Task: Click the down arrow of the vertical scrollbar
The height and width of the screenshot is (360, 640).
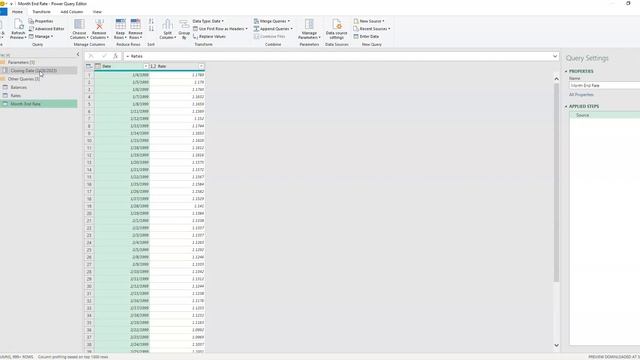Action: 556,345
